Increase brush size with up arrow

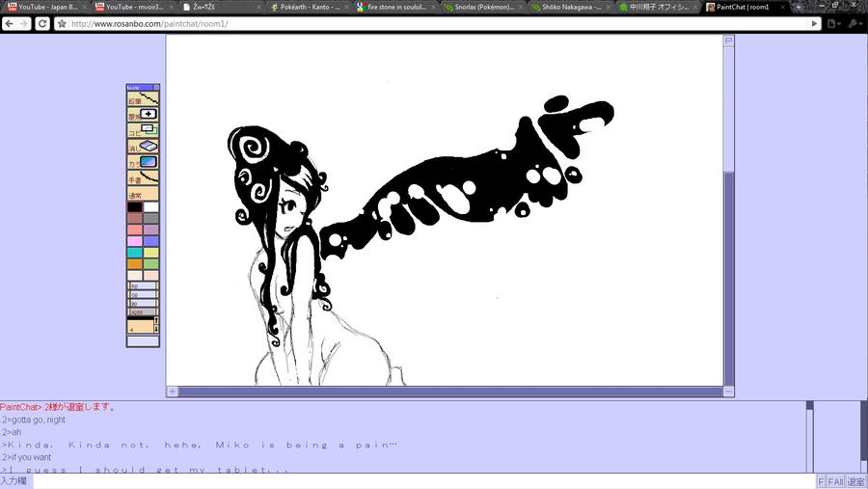pos(156,321)
